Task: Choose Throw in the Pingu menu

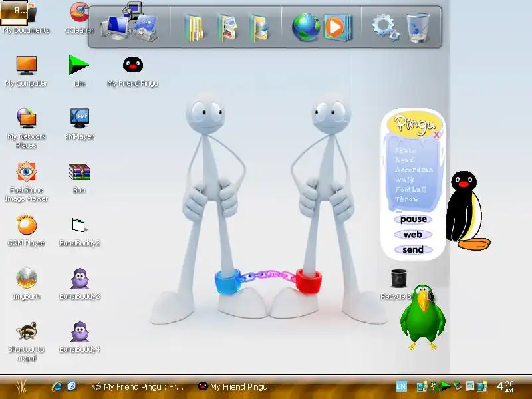Action: 407,199
